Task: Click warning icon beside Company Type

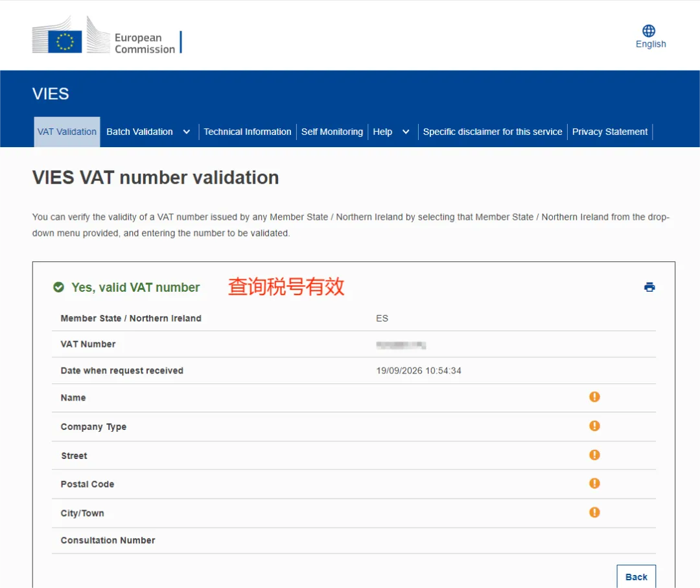Action: [594, 426]
